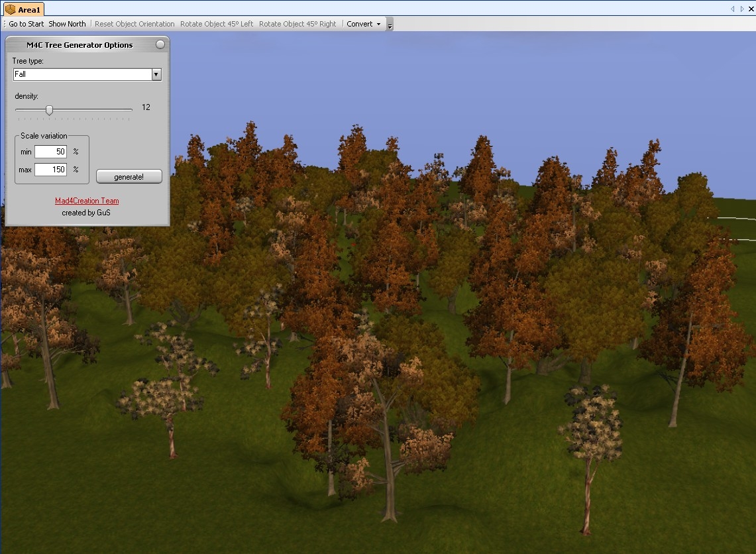Screen dimensions: 756x554
Task: Open the toolbar overflow options arrow
Action: point(390,25)
